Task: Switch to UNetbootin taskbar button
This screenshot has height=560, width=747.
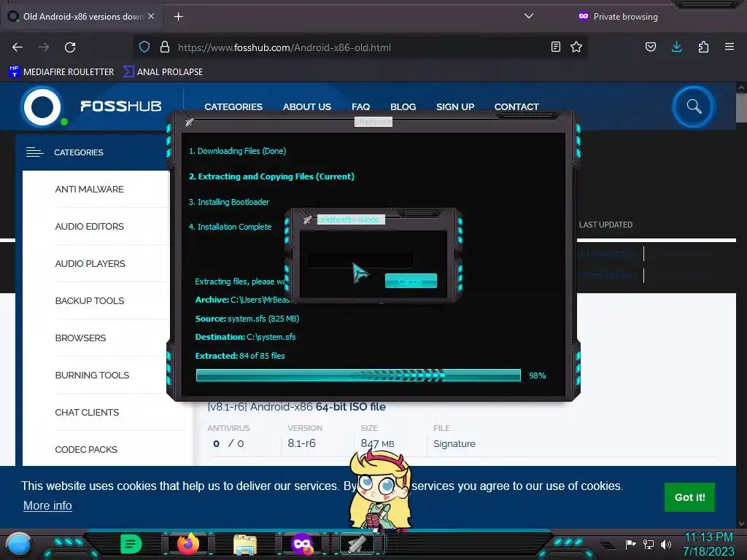Action: tap(357, 544)
